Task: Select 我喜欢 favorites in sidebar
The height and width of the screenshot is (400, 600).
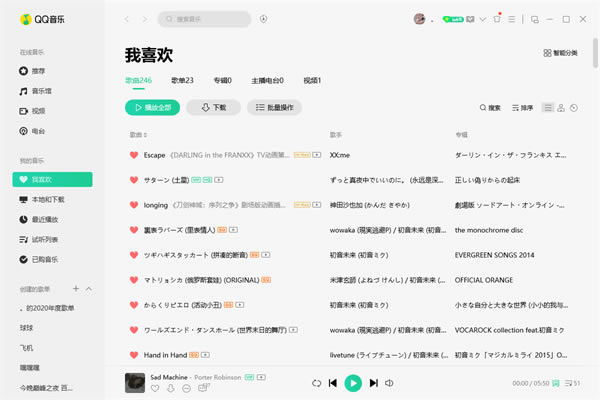Action: 52,180
